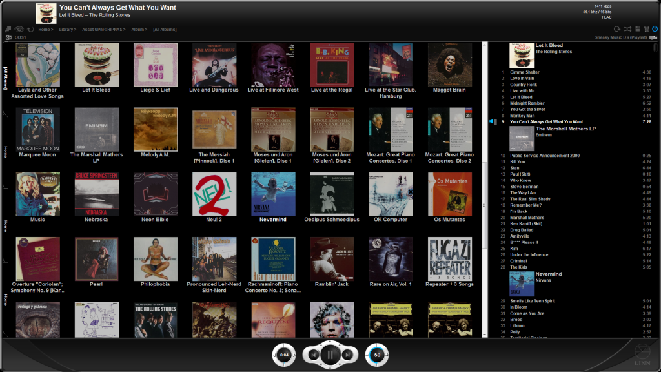661x372 pixels.
Task: Click the volume rotary dial
Action: coord(377,355)
